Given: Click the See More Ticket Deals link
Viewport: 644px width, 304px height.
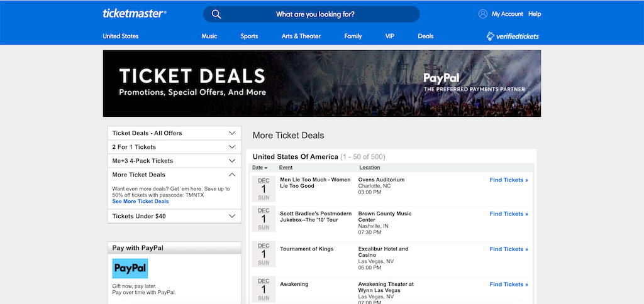Looking at the screenshot, I should 140,202.
